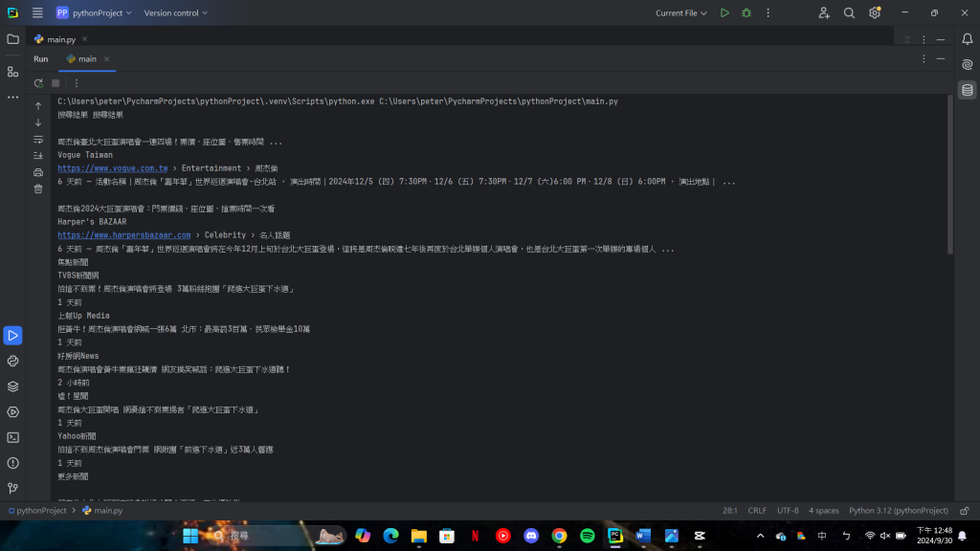Open Spotify from the taskbar
This screenshot has height=551, width=980.
(588, 536)
